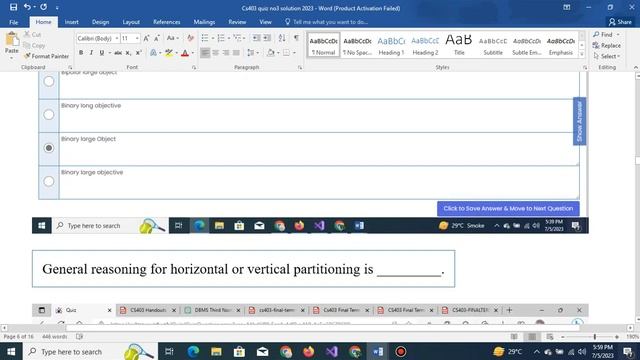Switch to the Mailings ribbon tab
The width and height of the screenshot is (640, 360).
pos(204,22)
